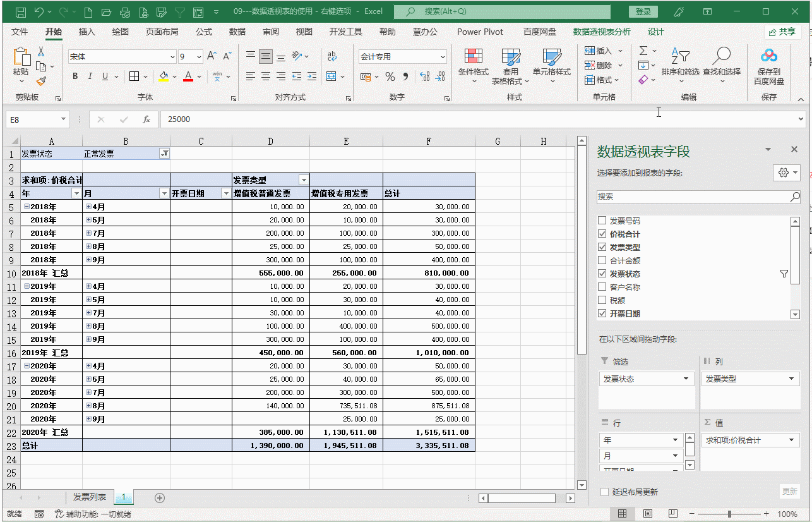
Task: Open the 设计 ribbon tab
Action: tap(656, 32)
